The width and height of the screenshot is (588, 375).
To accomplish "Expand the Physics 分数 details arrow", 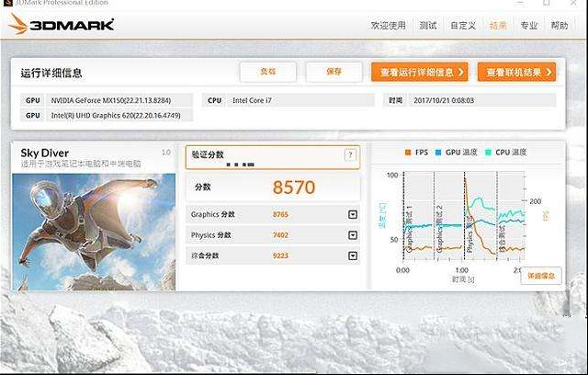I will point(353,235).
